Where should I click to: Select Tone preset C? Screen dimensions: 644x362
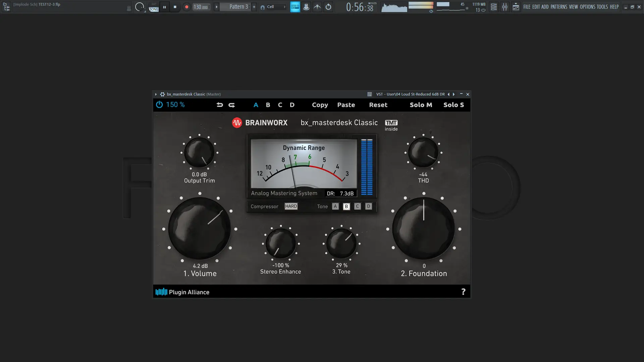[x=357, y=206]
